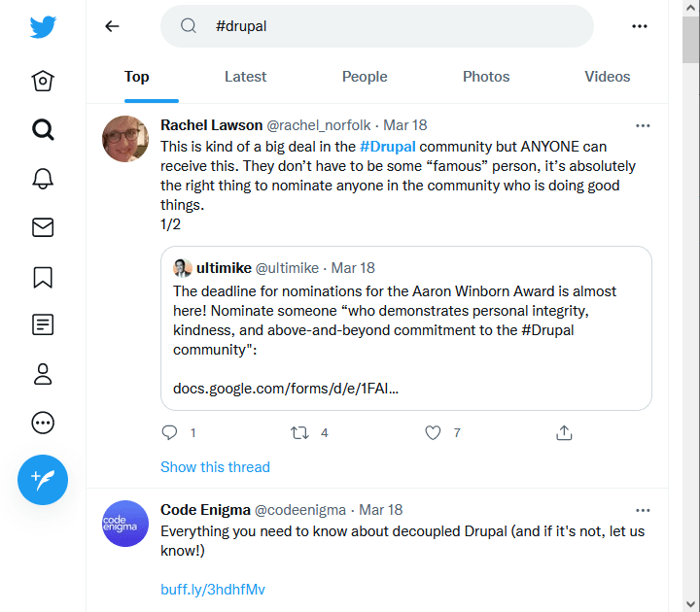The height and width of the screenshot is (612, 700).
Task: Open Messages envelope icon
Action: click(x=43, y=227)
